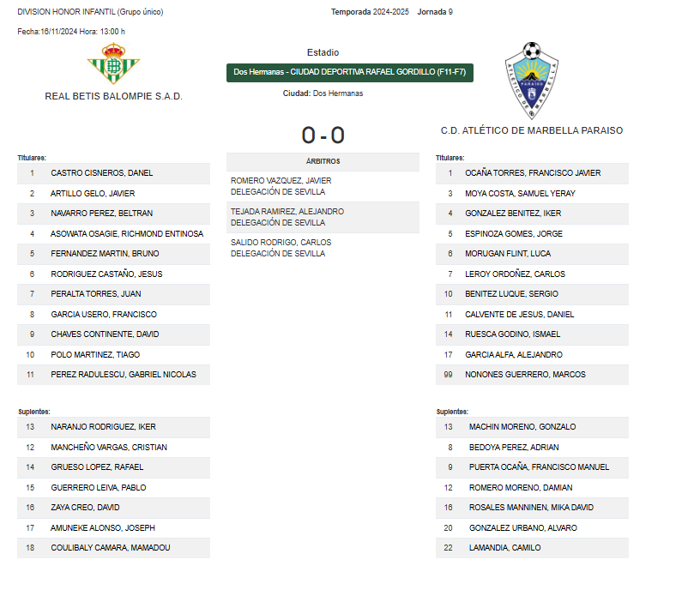Click C.D. ATLÉTICO DE MARBELLA PARAISO name
Screen dimensions: 700x596
(532, 131)
